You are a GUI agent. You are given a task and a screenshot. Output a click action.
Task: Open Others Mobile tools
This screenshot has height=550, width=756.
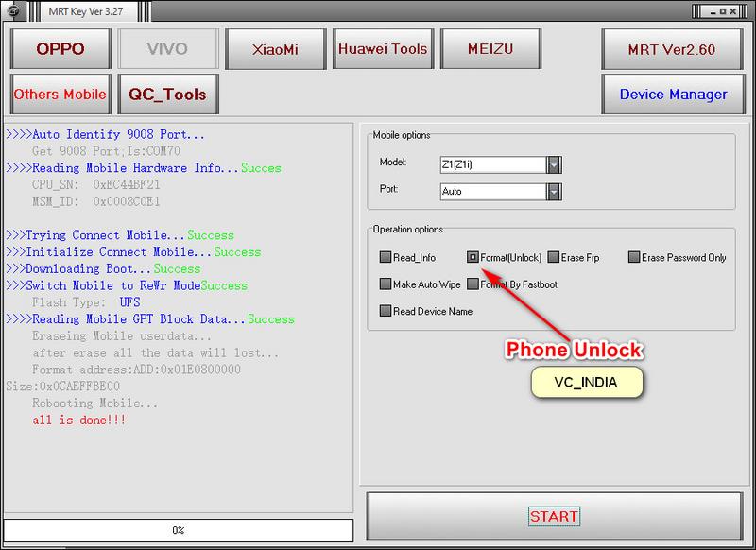coord(60,94)
